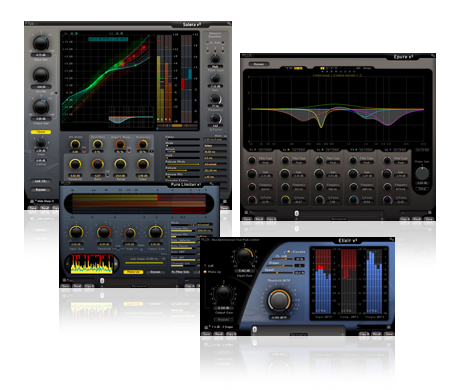Open settings wrench in Solera window
455x390 pixels.
point(229,23)
